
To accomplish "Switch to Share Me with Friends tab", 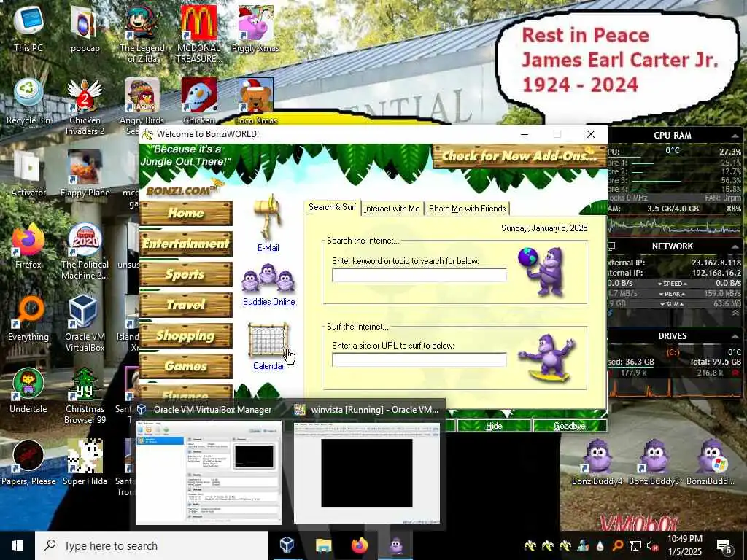I will click(x=467, y=209).
